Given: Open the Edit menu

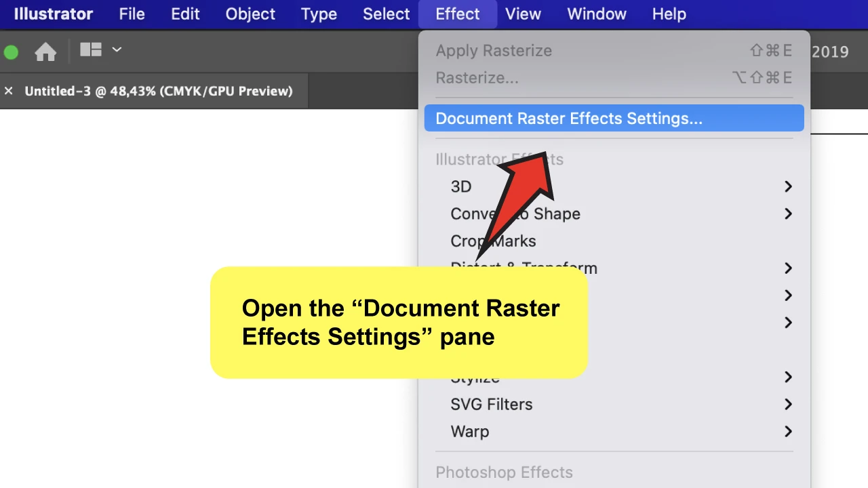Looking at the screenshot, I should 185,14.
